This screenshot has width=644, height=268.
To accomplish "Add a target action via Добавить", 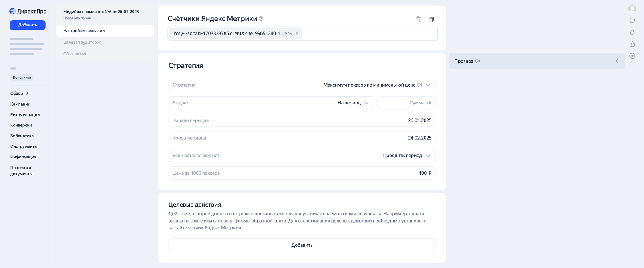I will pyautogui.click(x=302, y=245).
